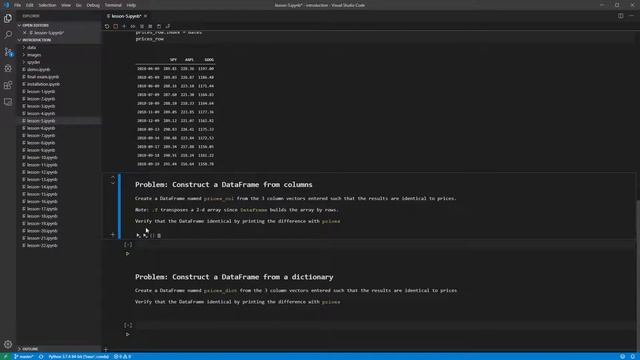Click the braces icon under markdown cell
The image size is (640, 360).
tap(152, 236)
